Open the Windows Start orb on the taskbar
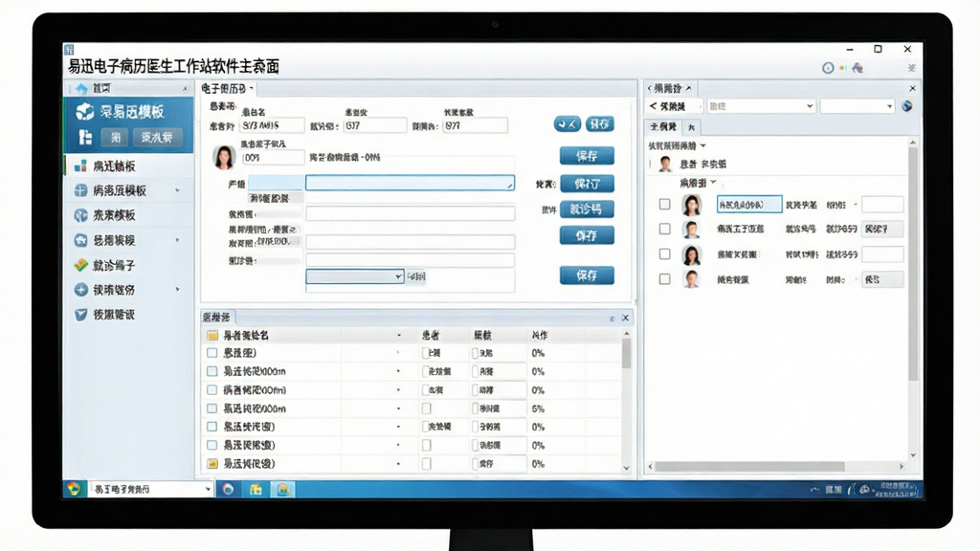The image size is (980, 551). (x=74, y=489)
